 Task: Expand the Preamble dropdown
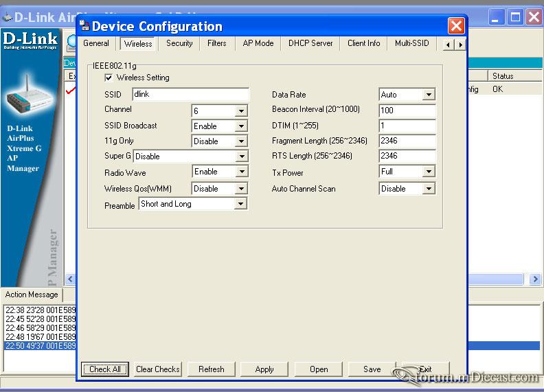(240, 204)
